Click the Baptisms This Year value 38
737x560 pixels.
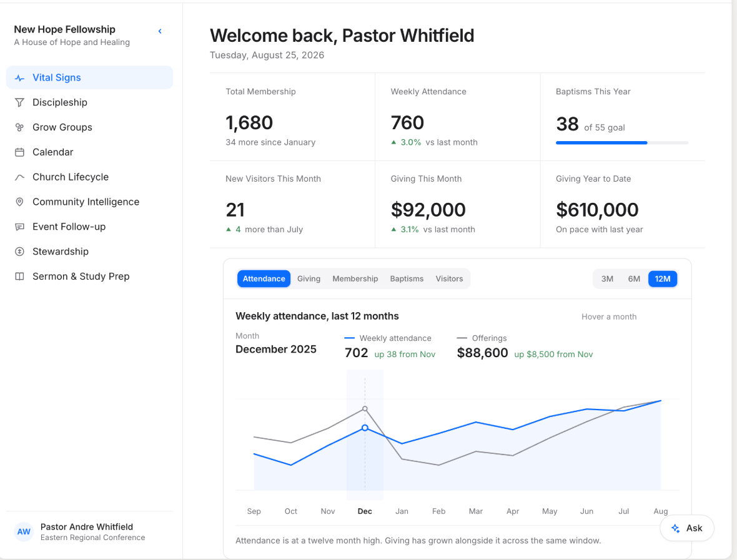click(567, 124)
